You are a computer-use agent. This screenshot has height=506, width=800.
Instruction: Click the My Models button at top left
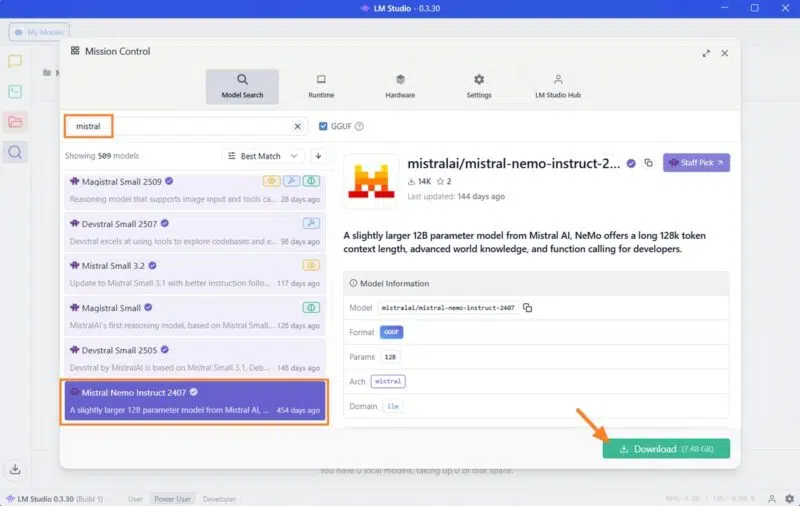pos(39,32)
